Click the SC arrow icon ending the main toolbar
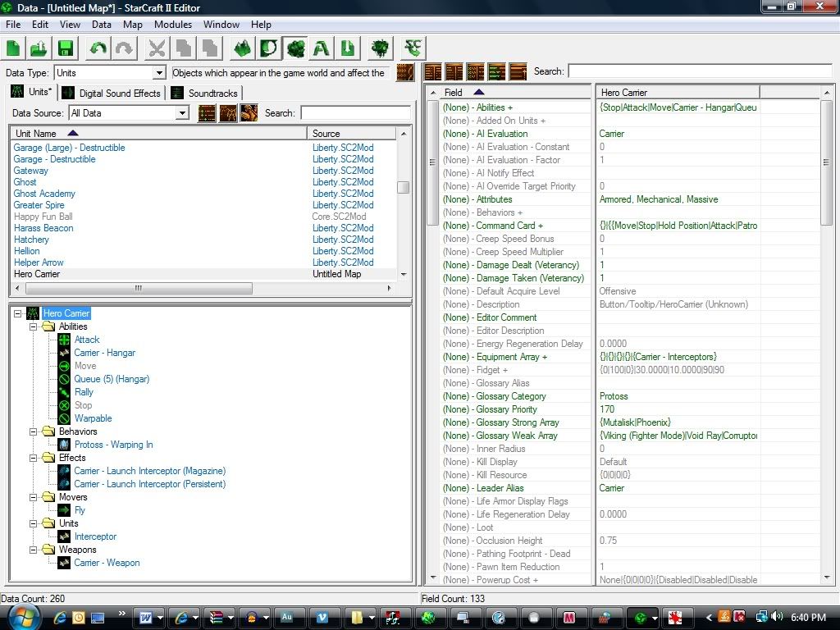The height and width of the screenshot is (630, 840). (x=413, y=48)
